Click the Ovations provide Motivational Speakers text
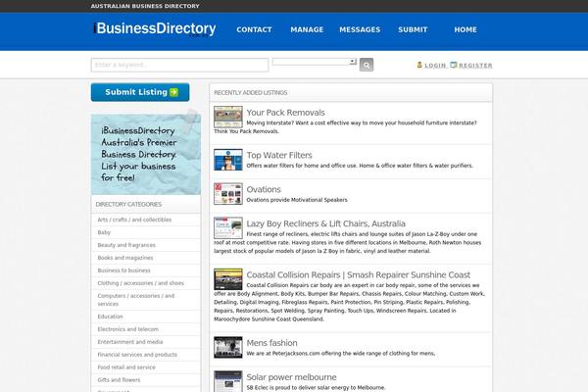The width and height of the screenshot is (588, 392). 297,200
